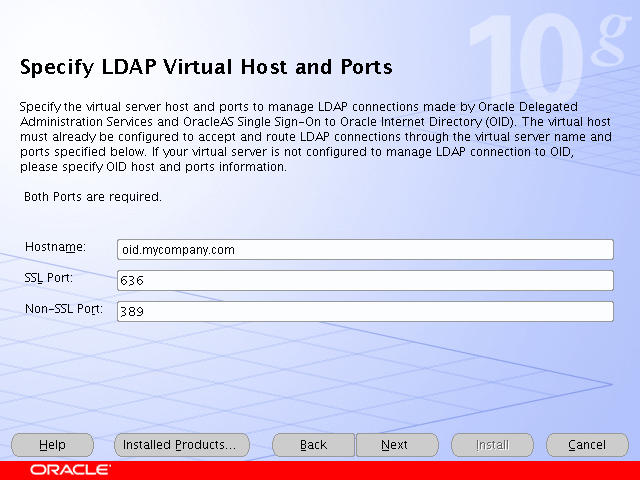
Task: Proceed with the Next button
Action: pos(397,444)
